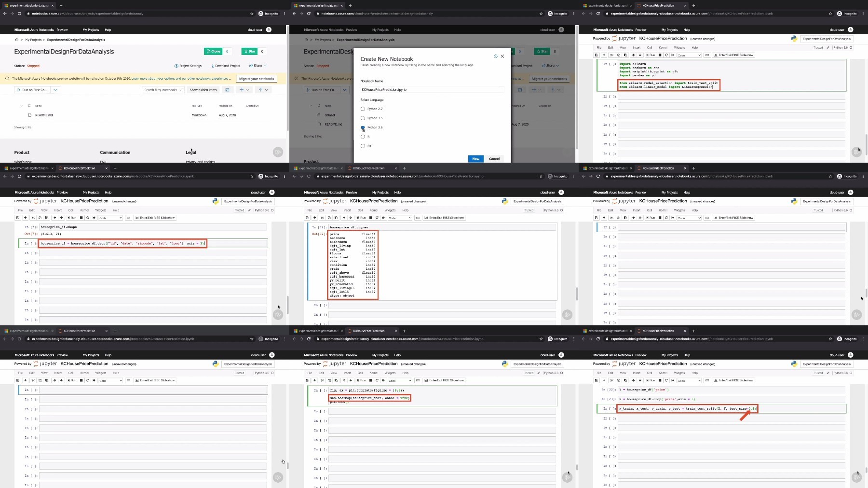Click Search files field on README-only project page
The width and height of the screenshot is (868, 488).
(163, 90)
